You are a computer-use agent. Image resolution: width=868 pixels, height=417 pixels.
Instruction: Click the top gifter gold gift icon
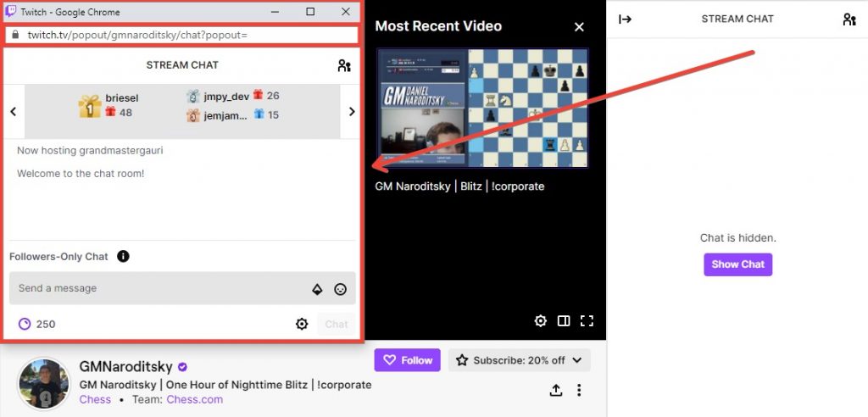(90, 106)
